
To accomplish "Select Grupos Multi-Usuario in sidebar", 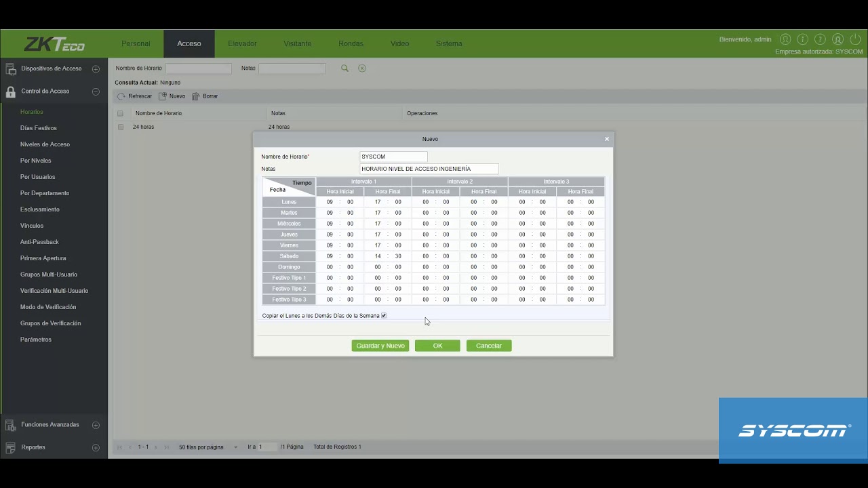I will pos(48,274).
